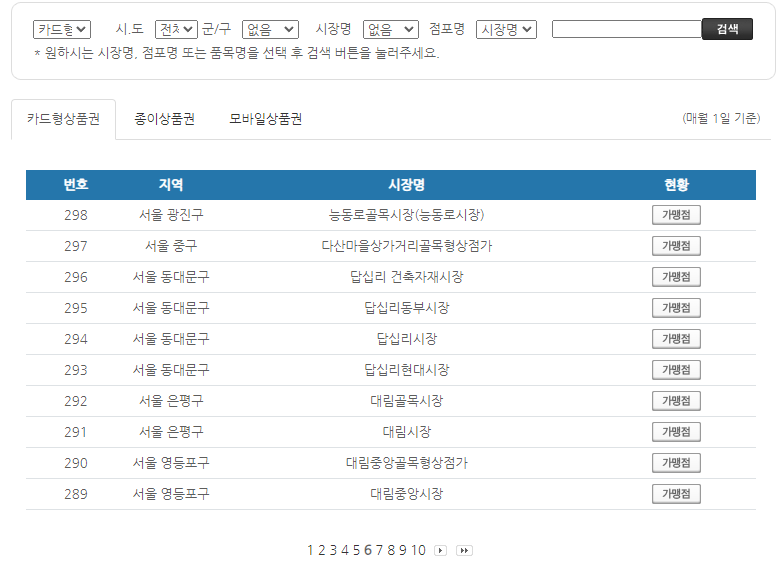Jump to last page double-arrow icon
Screen dimensions: 782x568
coord(464,551)
